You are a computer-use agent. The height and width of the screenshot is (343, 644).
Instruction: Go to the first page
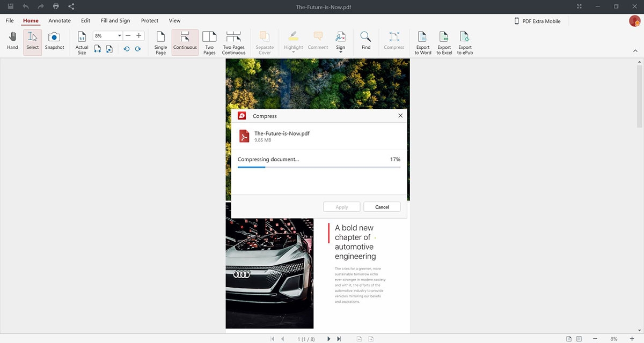[273, 339]
